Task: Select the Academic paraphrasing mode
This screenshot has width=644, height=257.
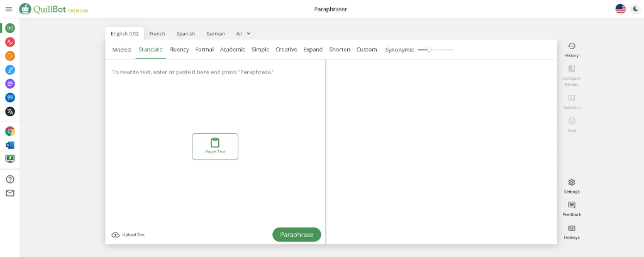Action: [233, 50]
